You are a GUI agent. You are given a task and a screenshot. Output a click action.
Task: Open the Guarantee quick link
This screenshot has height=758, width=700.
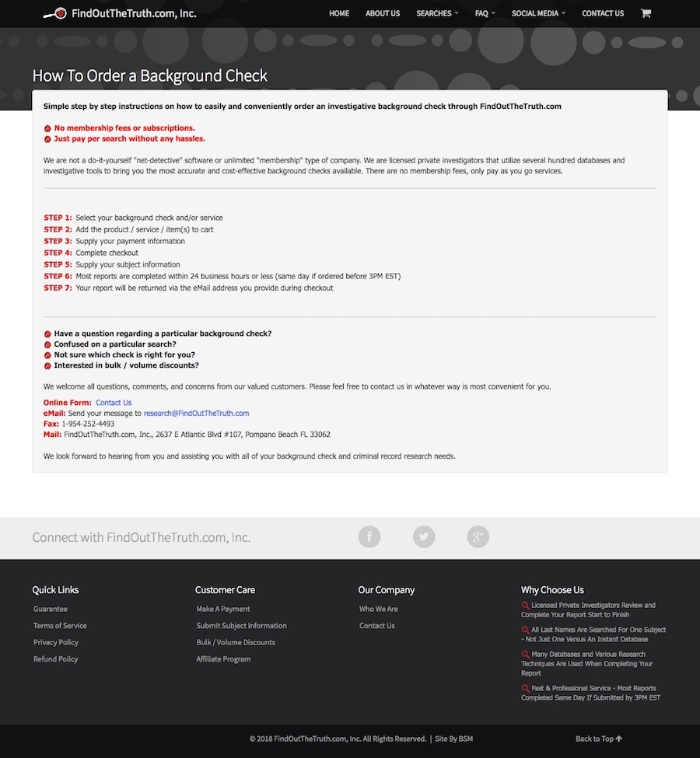click(51, 609)
